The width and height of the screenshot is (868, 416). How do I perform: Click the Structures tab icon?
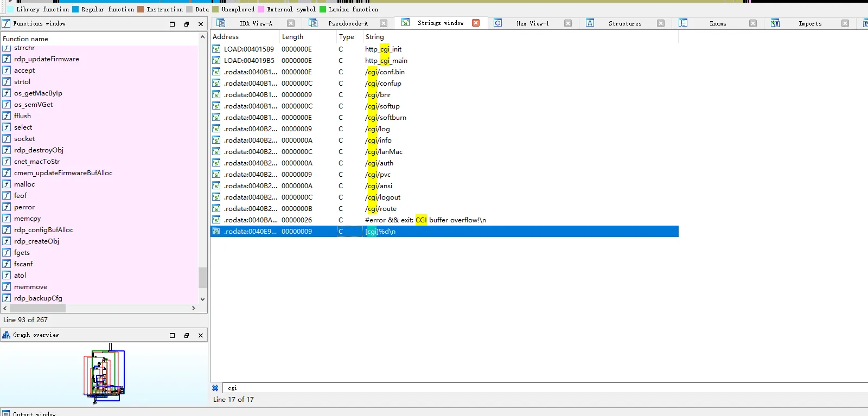(x=590, y=23)
